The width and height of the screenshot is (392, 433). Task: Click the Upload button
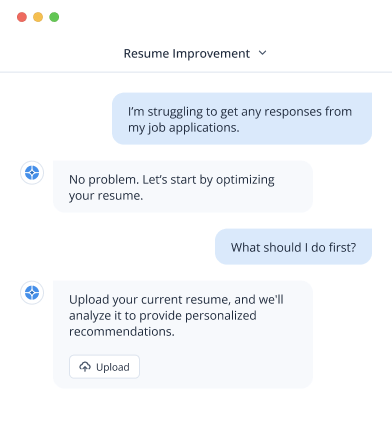point(104,367)
